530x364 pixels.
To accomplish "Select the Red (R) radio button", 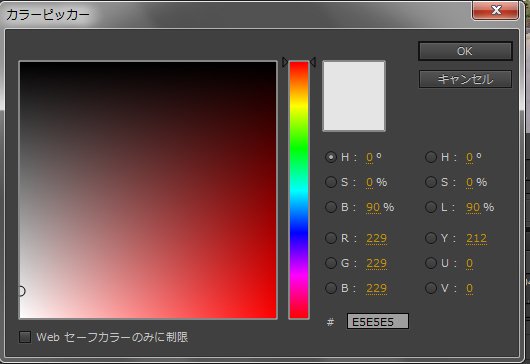I will pos(331,238).
